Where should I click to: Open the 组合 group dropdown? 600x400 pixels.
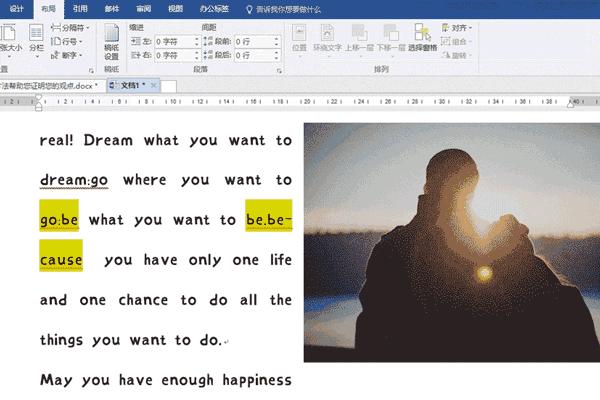pos(456,41)
